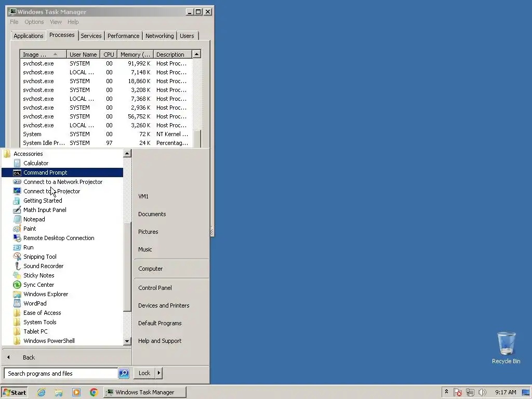Switch to Performance tab
Image resolution: width=532 pixels, height=399 pixels.
124,36
